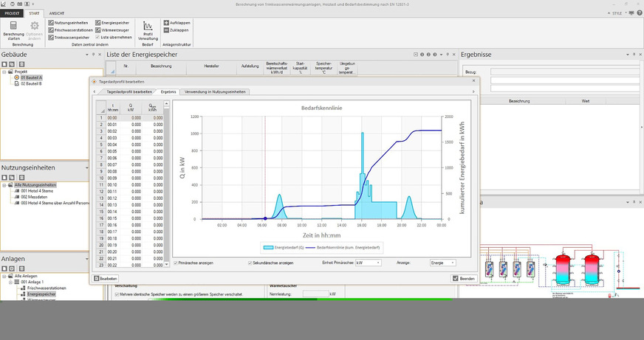
Task: Open central edit for Nutzungseinheiten
Action: coord(68,23)
